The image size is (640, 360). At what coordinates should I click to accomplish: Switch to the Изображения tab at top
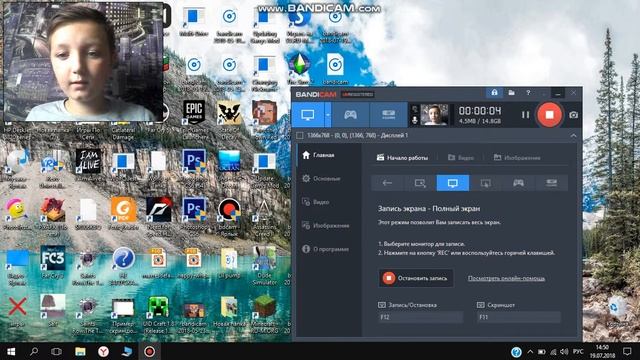coord(517,158)
